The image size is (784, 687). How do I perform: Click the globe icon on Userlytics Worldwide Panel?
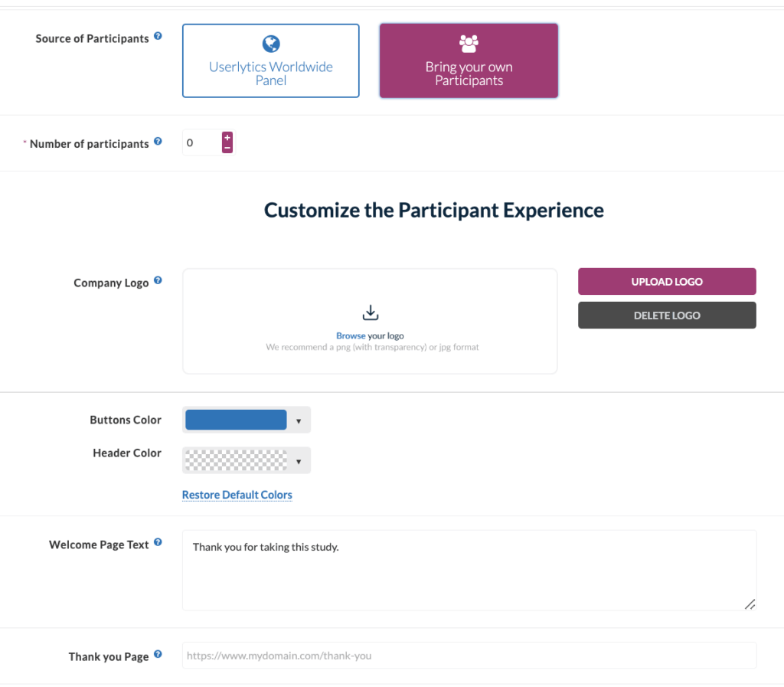point(270,44)
